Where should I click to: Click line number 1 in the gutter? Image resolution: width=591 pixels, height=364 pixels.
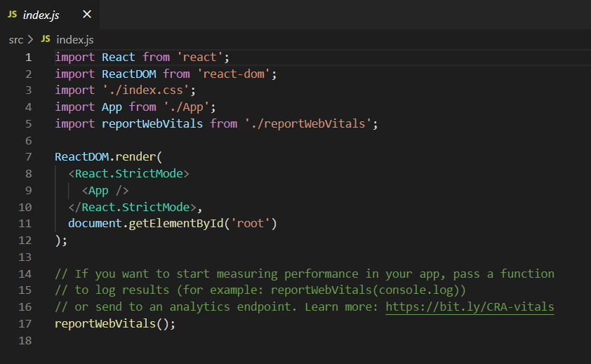(x=28, y=58)
